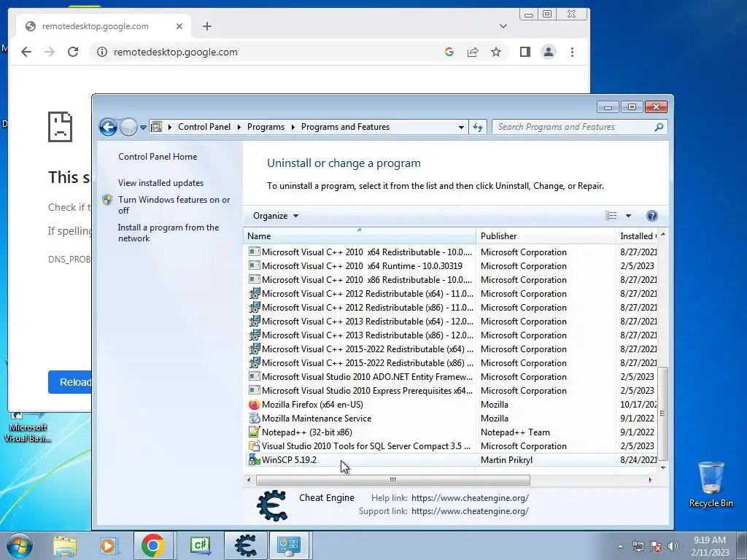Click the Forward arrow in Control Panel

(128, 127)
